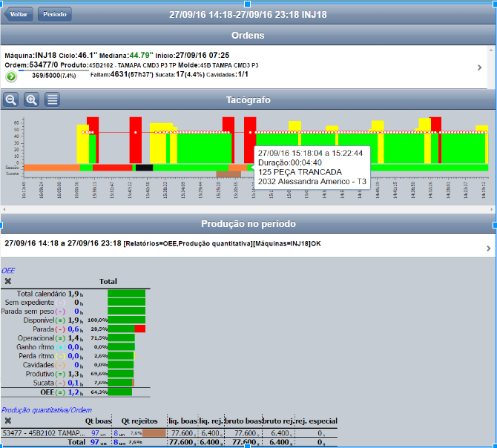Screen dimensions: 497x448
Task: Open the Tacógrafo list menu icon
Action: point(53,100)
